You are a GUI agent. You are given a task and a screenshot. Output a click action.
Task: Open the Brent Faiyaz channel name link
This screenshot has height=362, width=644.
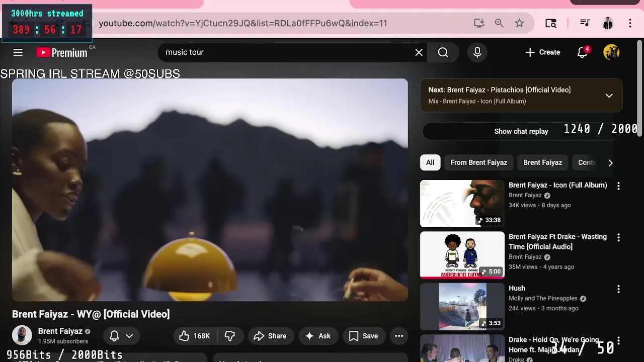tap(60, 331)
